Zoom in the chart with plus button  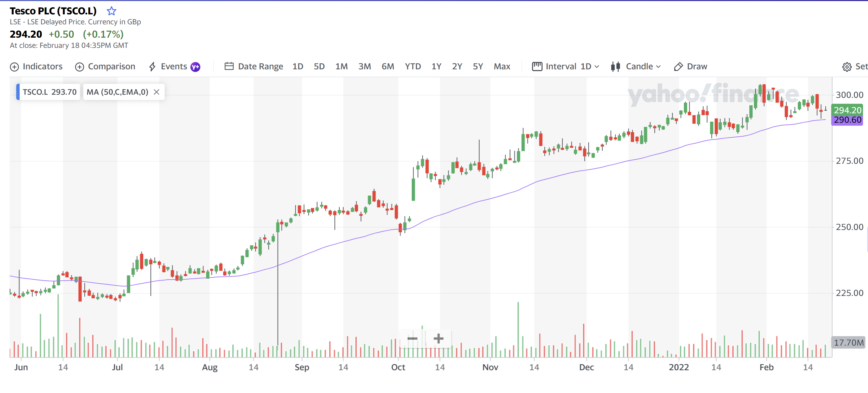438,338
